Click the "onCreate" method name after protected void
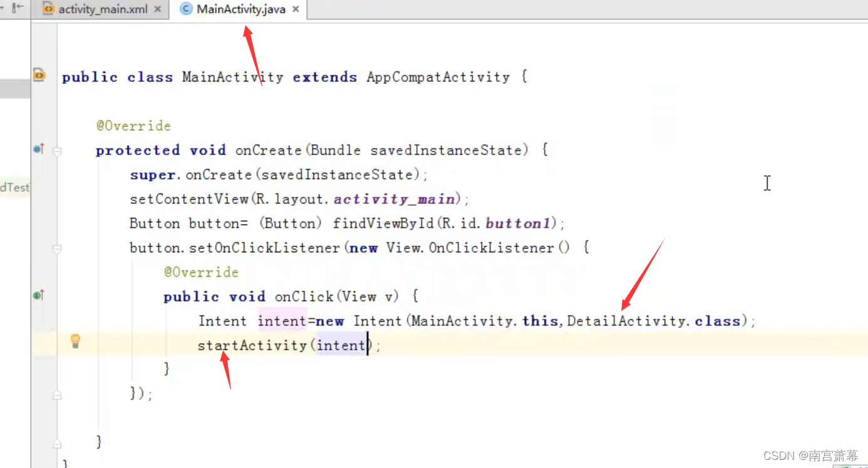The height and width of the screenshot is (468, 868). (269, 150)
